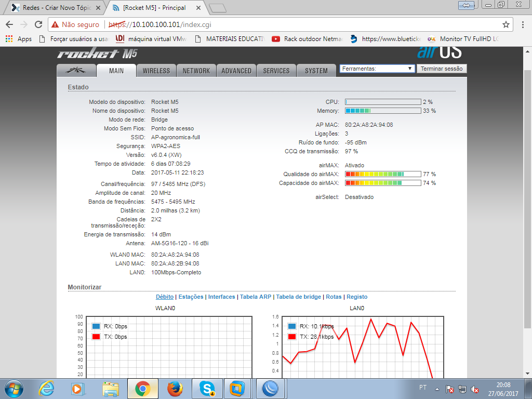Open the Ferramentas dropdown

(x=377, y=69)
